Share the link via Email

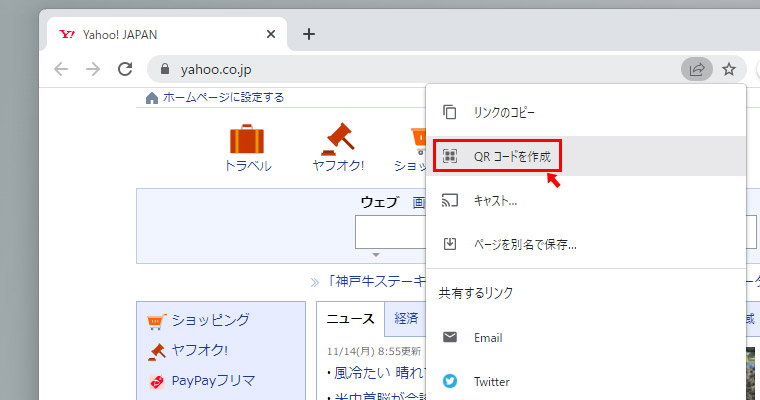[586, 337]
